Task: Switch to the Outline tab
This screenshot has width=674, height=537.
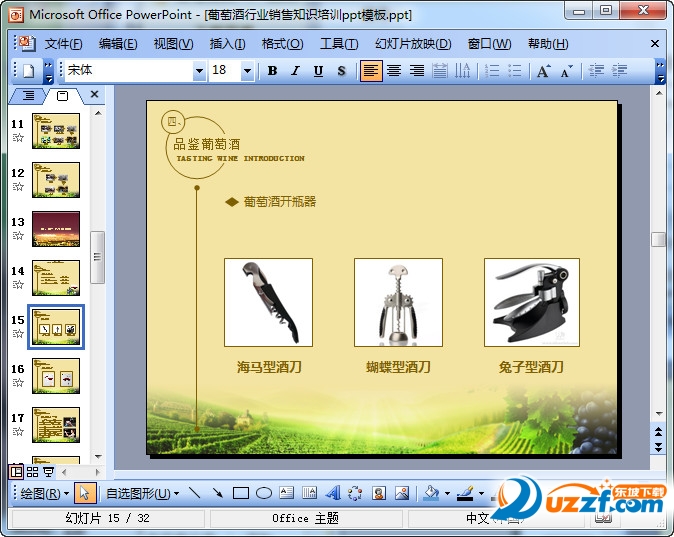Action: click(x=28, y=95)
